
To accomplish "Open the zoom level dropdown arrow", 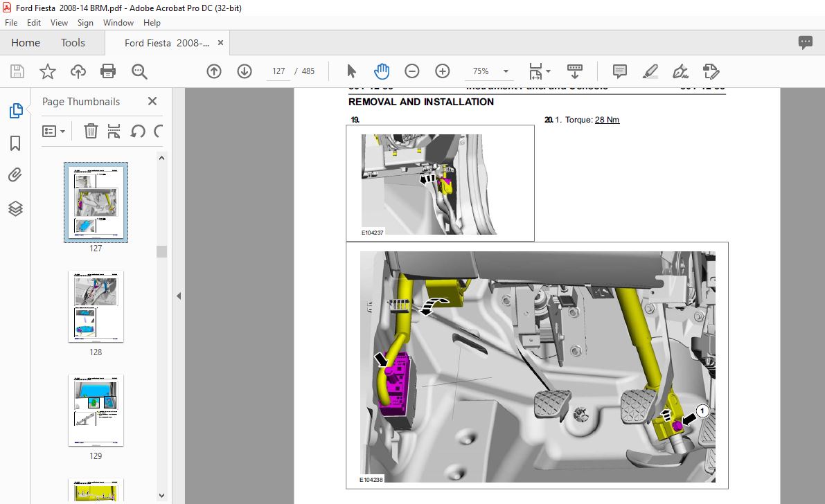I will [506, 71].
